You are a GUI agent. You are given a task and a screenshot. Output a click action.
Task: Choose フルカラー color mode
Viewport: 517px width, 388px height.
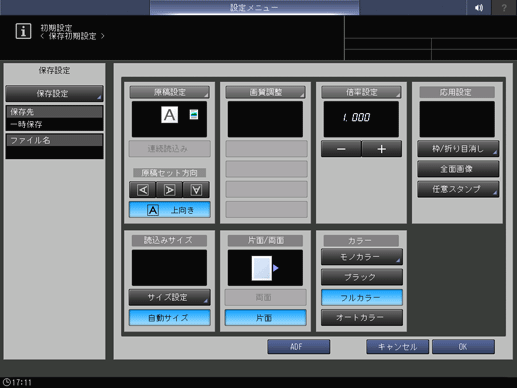[x=362, y=297]
